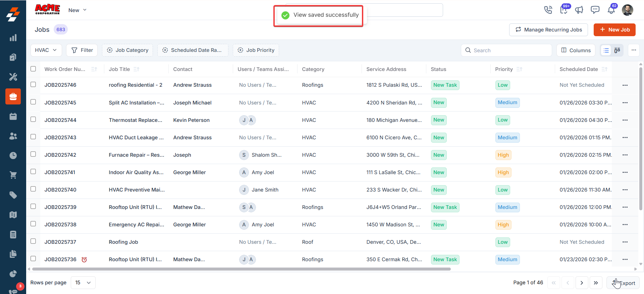Open the Filter button
This screenshot has width=644, height=294.
[x=82, y=50]
